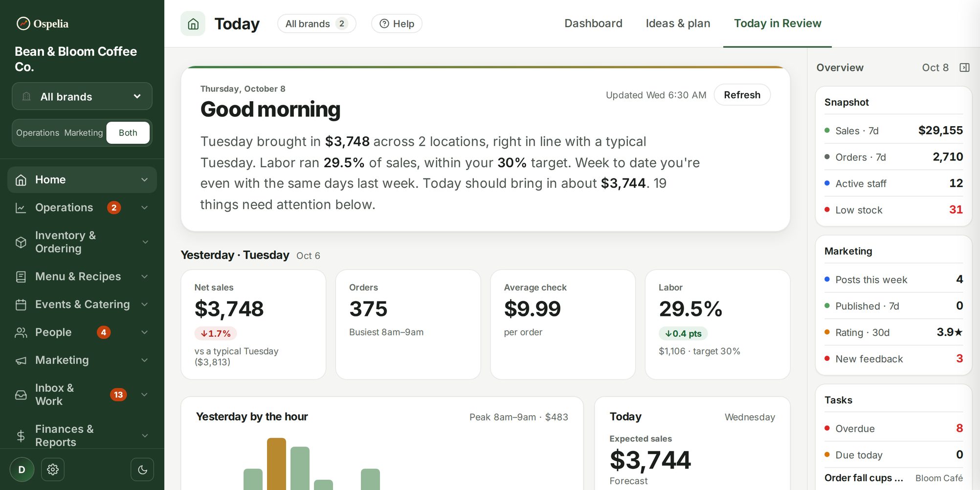980x490 pixels.
Task: Click the All brands filter pill
Action: tap(316, 23)
